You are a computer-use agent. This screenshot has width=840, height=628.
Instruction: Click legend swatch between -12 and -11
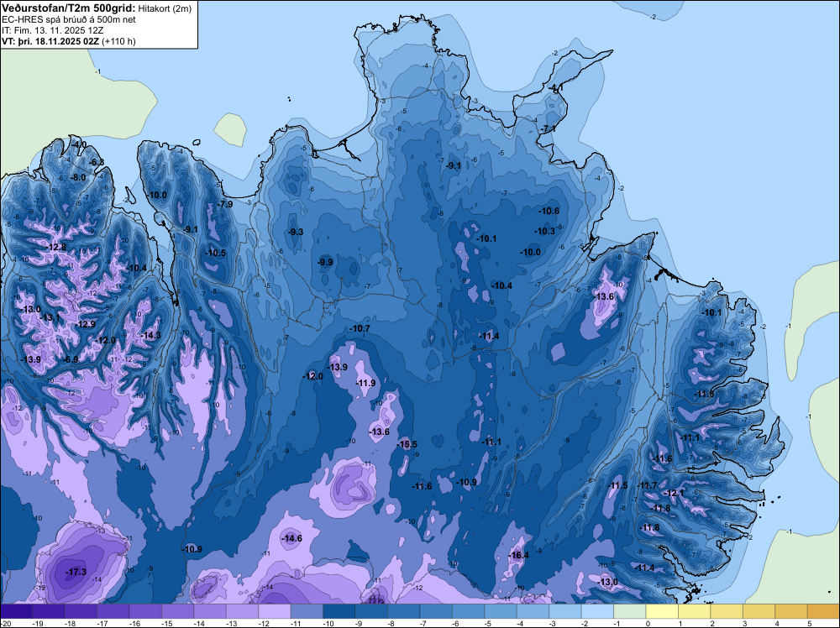pos(275,611)
